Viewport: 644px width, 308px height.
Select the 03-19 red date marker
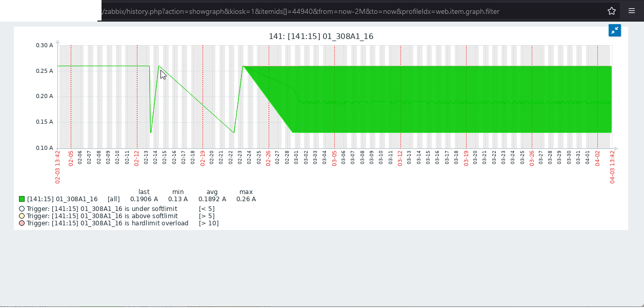[x=466, y=158]
